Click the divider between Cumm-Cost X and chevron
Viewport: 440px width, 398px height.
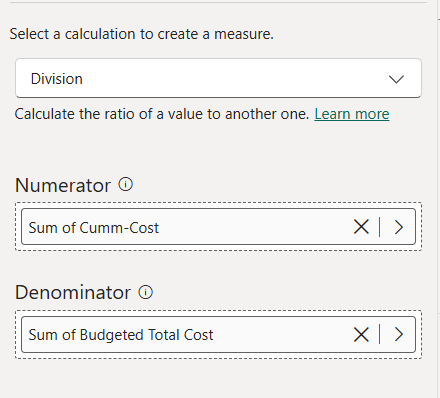point(380,227)
